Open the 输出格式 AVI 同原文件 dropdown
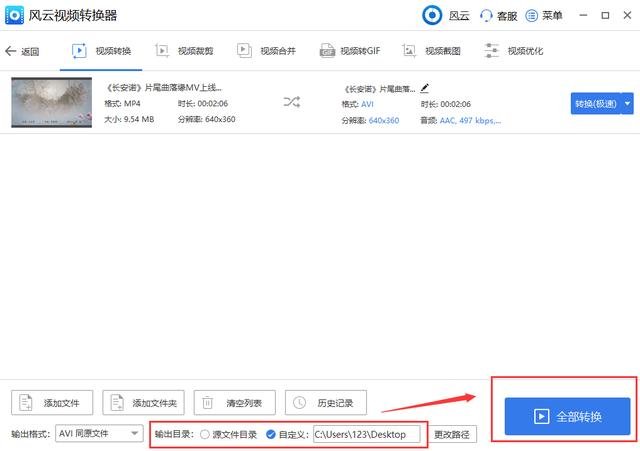The height and width of the screenshot is (451, 640). pos(99,433)
